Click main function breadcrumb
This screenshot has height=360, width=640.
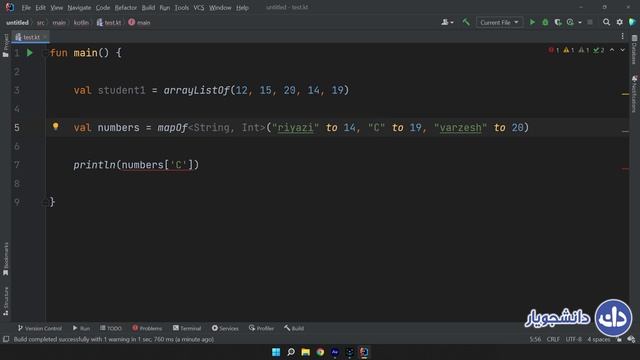click(139, 22)
